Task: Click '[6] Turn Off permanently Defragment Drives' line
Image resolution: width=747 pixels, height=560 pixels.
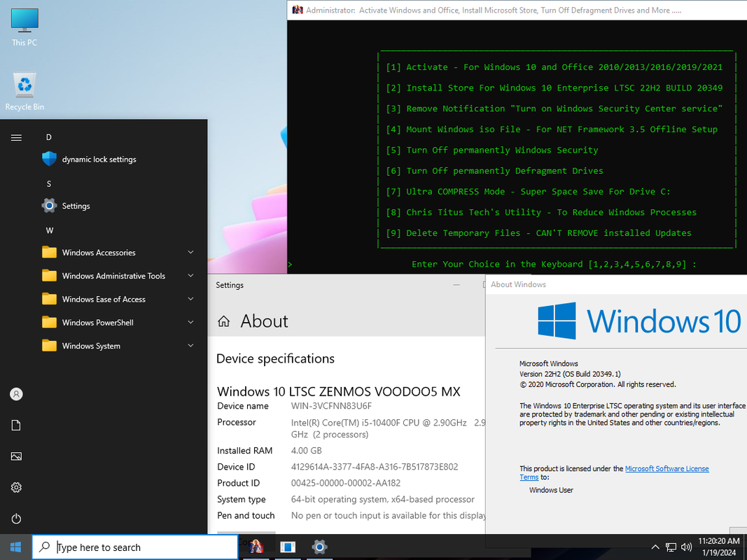Action: pos(494,171)
